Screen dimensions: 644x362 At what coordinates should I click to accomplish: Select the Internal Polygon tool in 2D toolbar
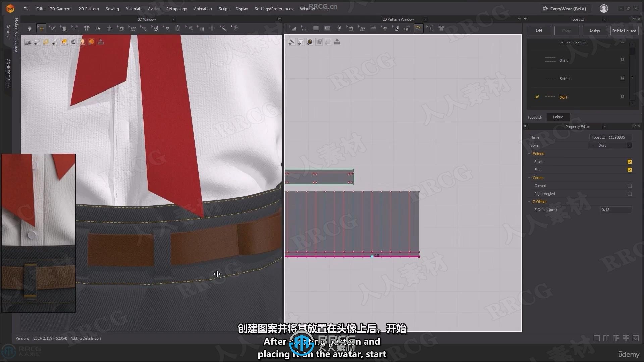coord(327,28)
